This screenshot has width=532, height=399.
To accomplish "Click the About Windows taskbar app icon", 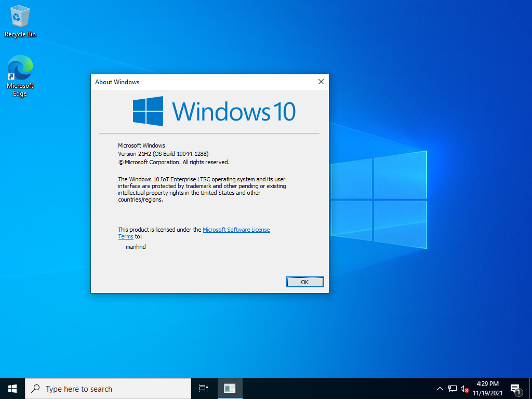I will (x=230, y=389).
